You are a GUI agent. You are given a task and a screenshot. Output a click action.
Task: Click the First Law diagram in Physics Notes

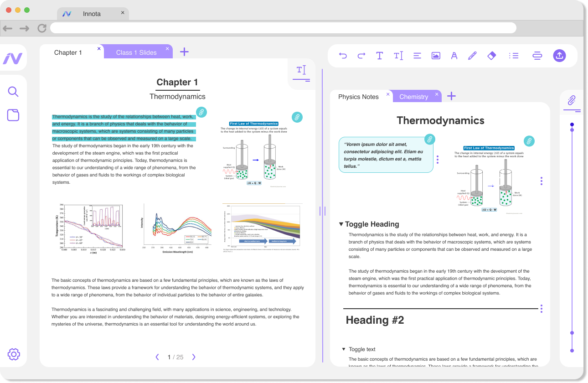489,179
